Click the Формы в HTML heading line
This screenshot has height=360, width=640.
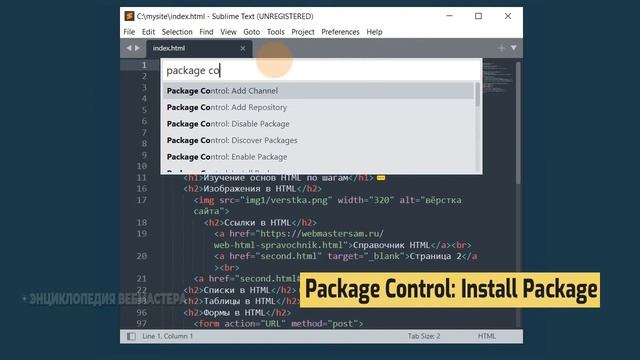pyautogui.click(x=237, y=313)
